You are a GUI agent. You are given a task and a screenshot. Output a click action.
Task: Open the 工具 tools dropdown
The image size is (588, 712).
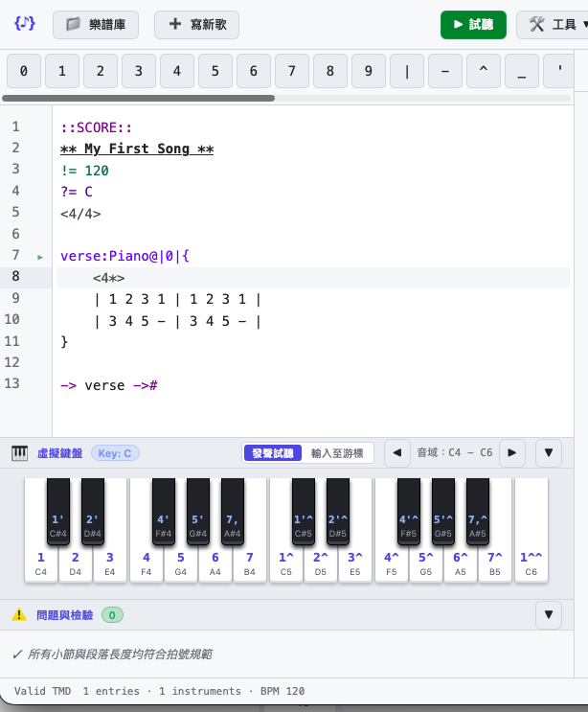[555, 25]
